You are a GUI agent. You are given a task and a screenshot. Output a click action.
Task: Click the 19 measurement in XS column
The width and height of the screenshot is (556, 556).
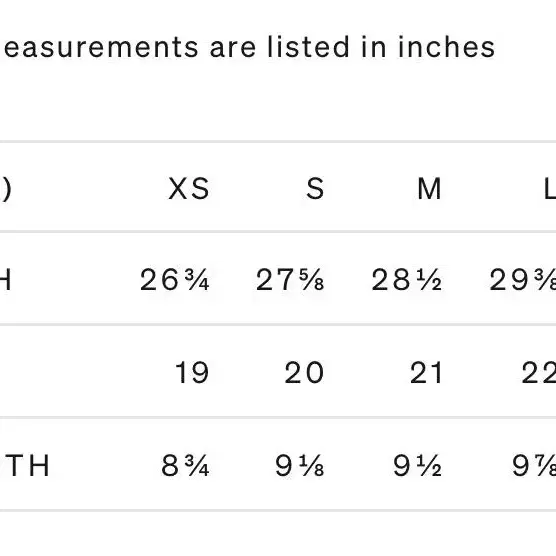192,373
